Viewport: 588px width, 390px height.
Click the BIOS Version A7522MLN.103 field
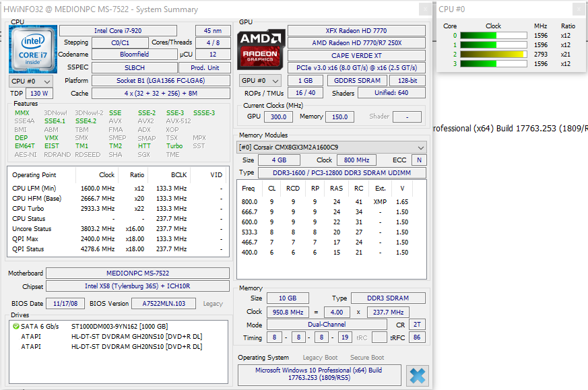click(164, 303)
